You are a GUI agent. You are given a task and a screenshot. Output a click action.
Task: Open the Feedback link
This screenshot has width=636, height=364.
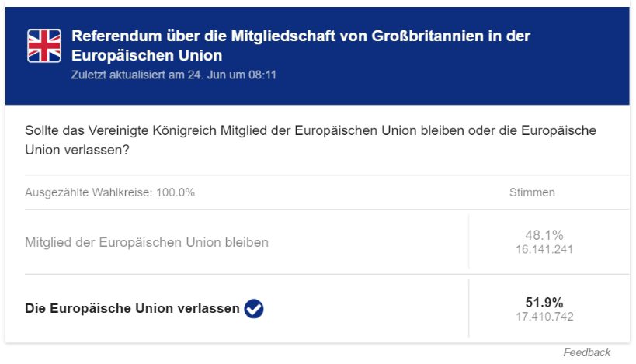click(x=586, y=352)
